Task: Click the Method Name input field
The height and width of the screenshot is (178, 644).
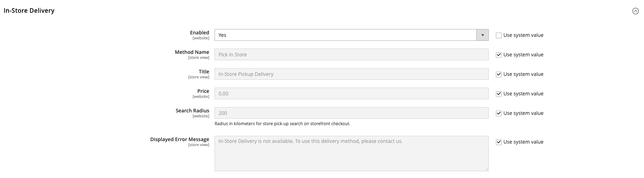Action: click(351, 55)
